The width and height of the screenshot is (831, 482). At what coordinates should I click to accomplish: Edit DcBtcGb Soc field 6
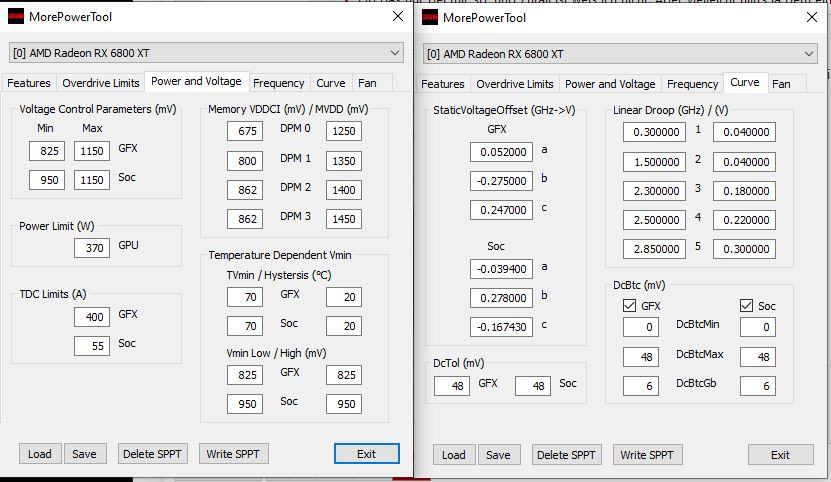point(758,386)
